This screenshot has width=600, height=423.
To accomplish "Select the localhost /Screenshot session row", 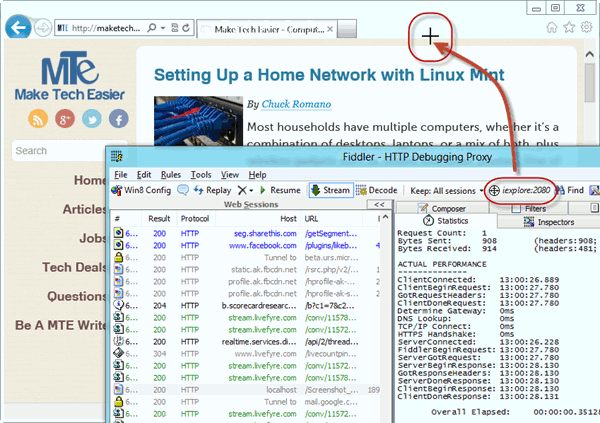I will pos(246,390).
